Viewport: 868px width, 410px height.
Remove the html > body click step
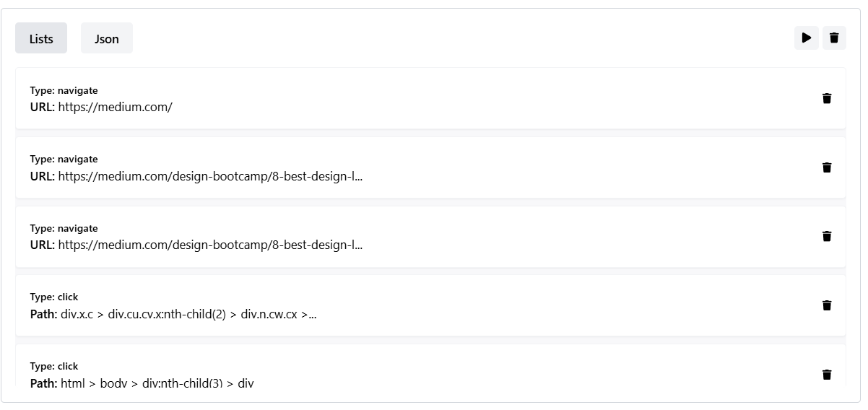pos(827,375)
